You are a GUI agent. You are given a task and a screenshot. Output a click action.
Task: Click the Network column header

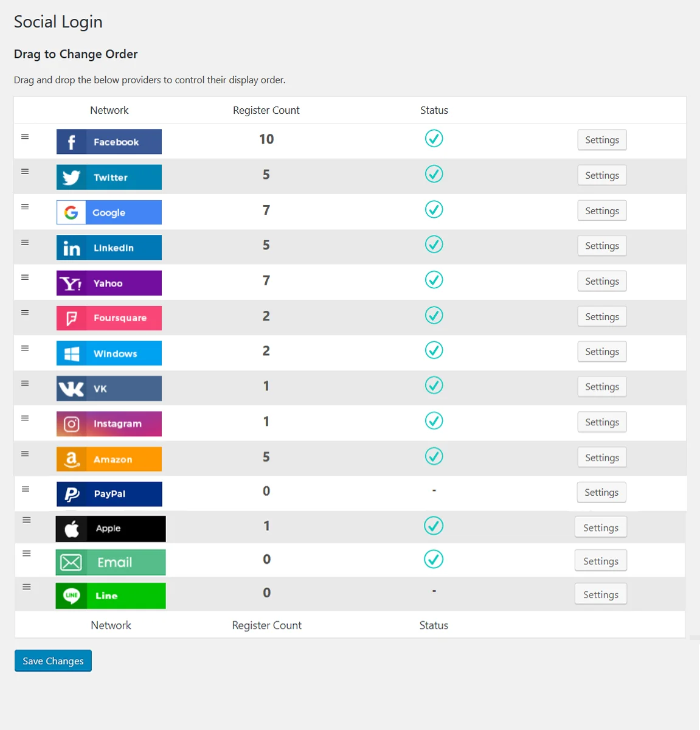tap(109, 110)
